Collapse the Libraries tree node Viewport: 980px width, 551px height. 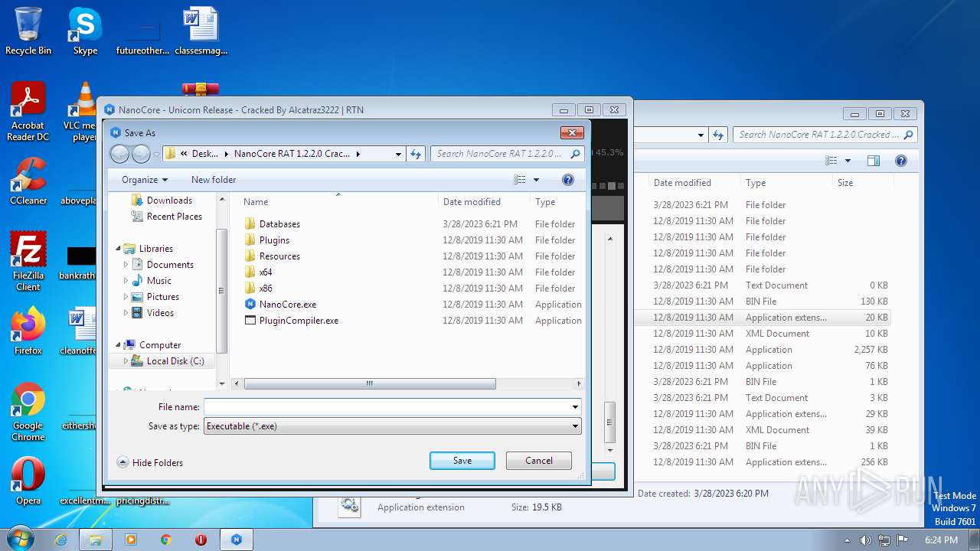119,249
